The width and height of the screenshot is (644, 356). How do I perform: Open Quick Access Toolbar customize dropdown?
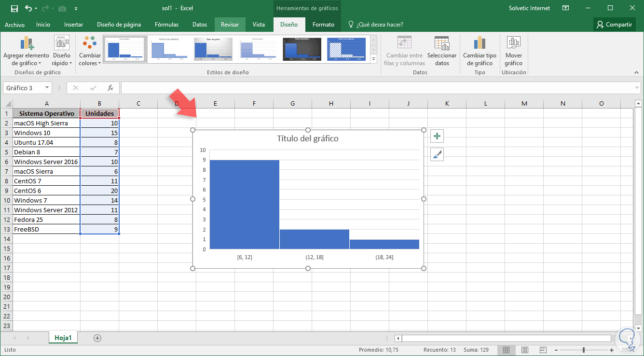pyautogui.click(x=76, y=9)
